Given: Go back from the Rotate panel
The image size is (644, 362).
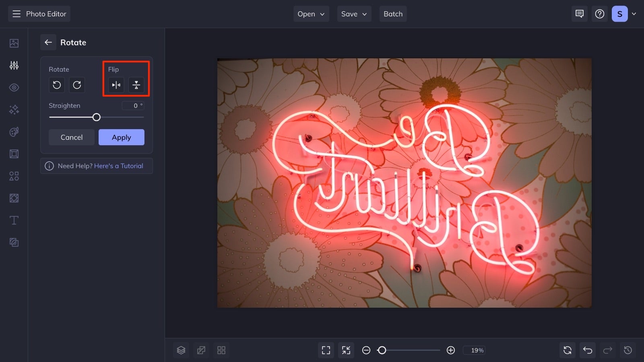Looking at the screenshot, I should coord(48,42).
